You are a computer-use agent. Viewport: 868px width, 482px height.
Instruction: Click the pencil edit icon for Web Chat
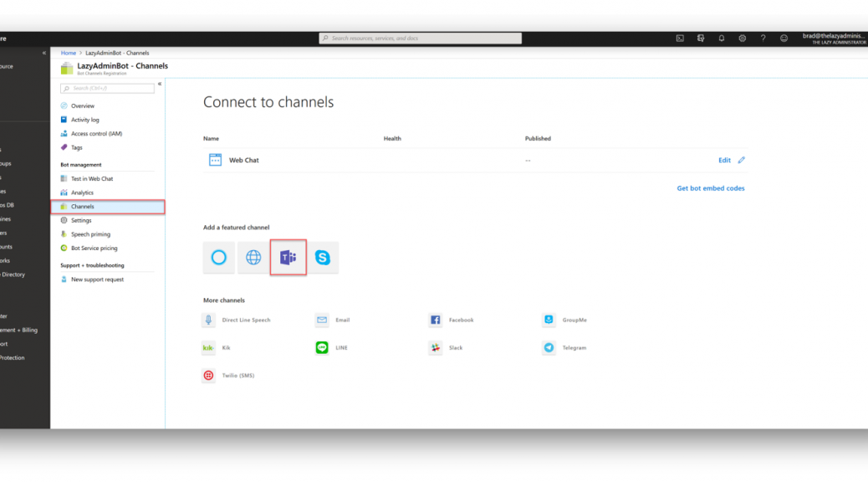click(x=741, y=160)
